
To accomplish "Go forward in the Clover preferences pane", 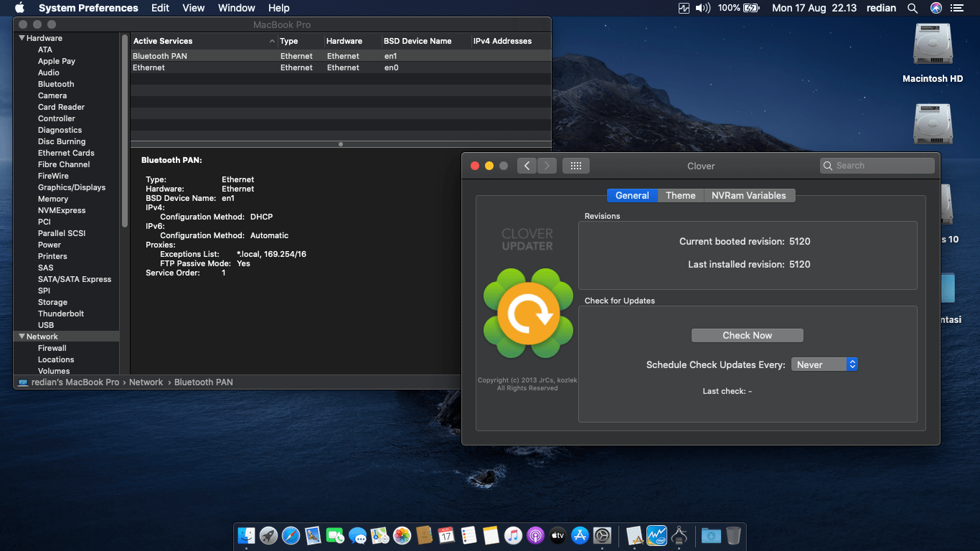I will [547, 166].
